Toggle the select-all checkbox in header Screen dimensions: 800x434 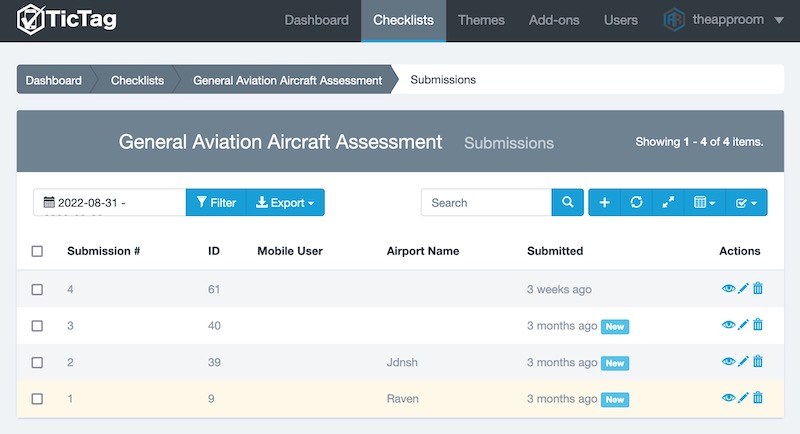pos(37,251)
